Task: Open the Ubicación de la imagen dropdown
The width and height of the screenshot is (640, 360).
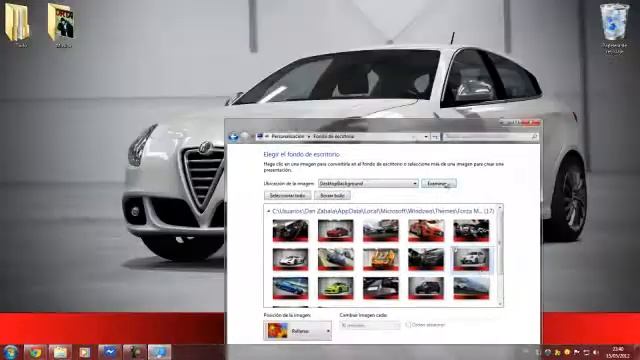Action: point(368,184)
